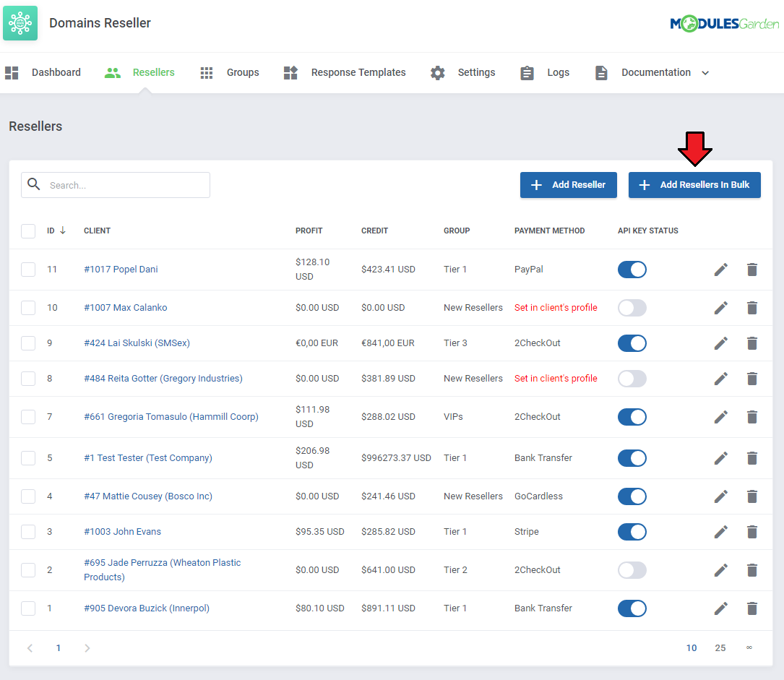The height and width of the screenshot is (680, 784).
Task: Edit reseller #695 Jade Perruzza pencil icon
Action: coord(720,570)
